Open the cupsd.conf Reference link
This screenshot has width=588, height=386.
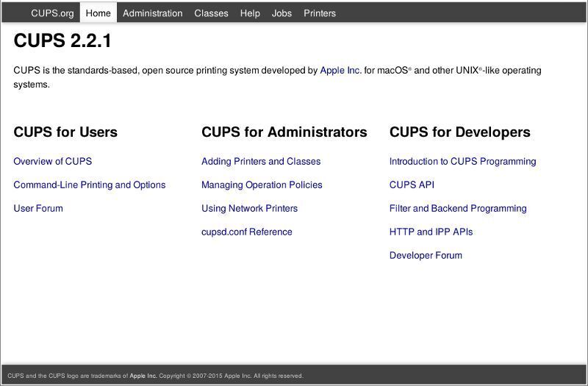[x=246, y=232]
